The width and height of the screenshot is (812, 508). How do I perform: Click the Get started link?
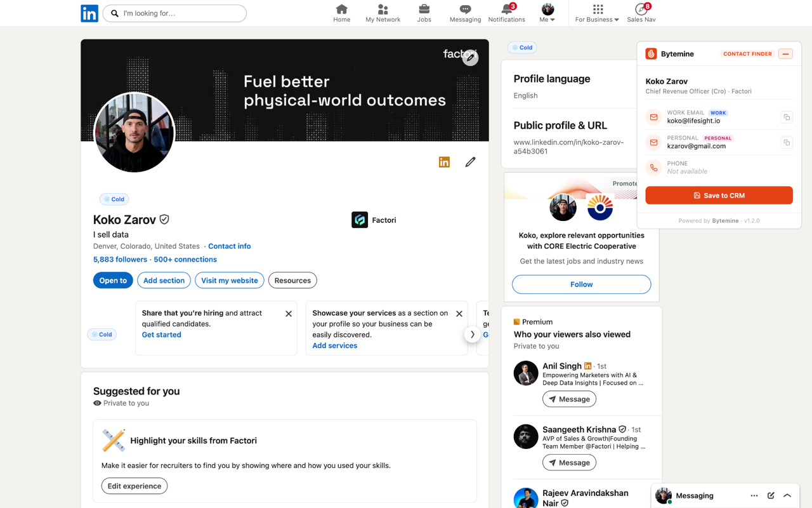point(161,335)
